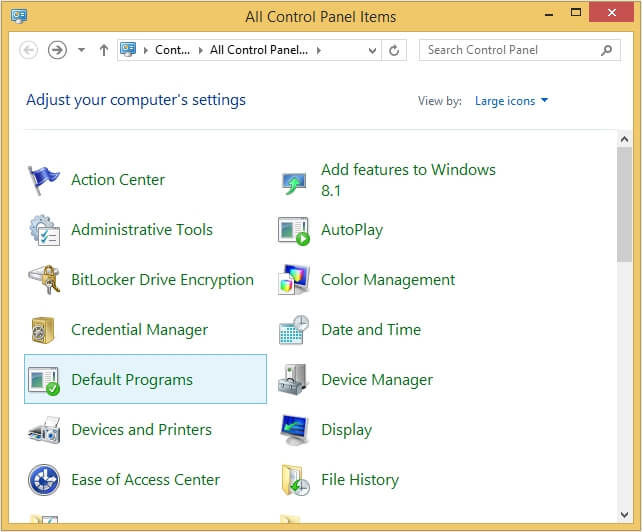Viewport: 642px width, 532px height.
Task: Click the search magnifier icon
Action: click(x=606, y=50)
